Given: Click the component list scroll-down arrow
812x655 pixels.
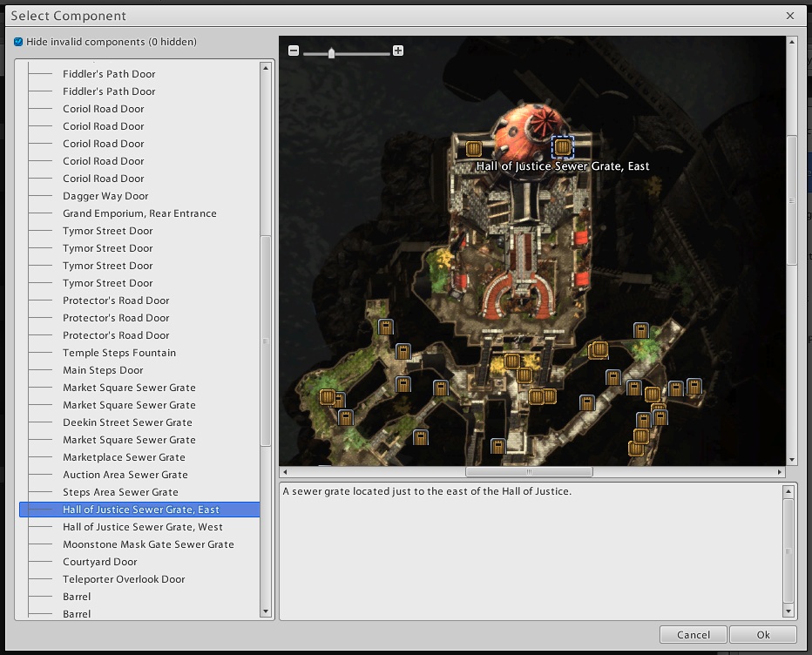Looking at the screenshot, I should (x=266, y=611).
